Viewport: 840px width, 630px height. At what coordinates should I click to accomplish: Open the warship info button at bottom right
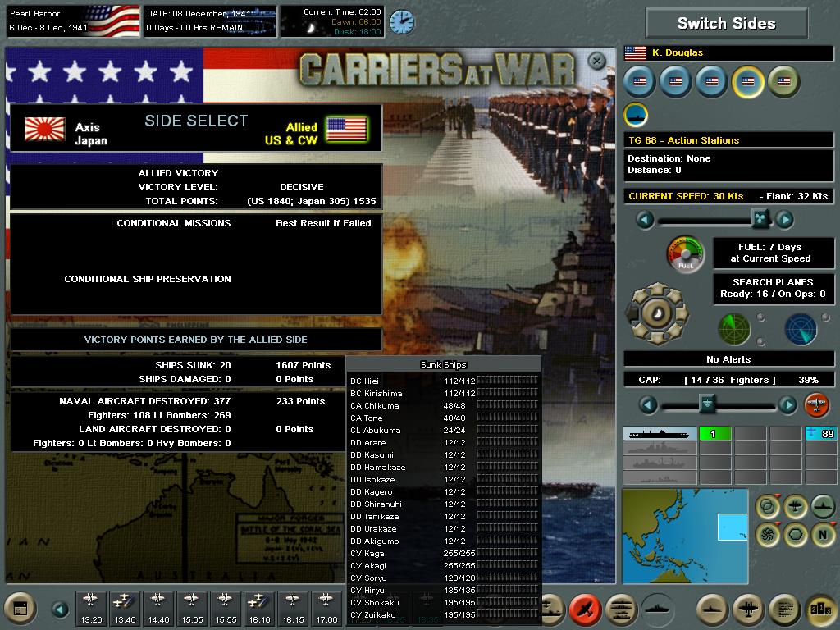(x=712, y=609)
